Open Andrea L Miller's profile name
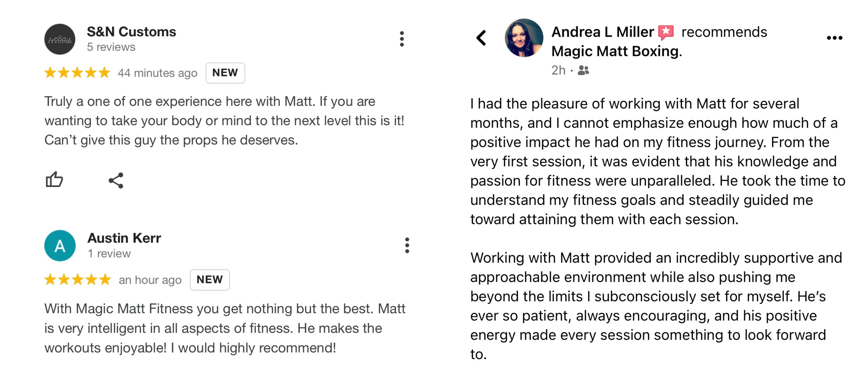This screenshot has height=376, width=868. click(x=602, y=32)
